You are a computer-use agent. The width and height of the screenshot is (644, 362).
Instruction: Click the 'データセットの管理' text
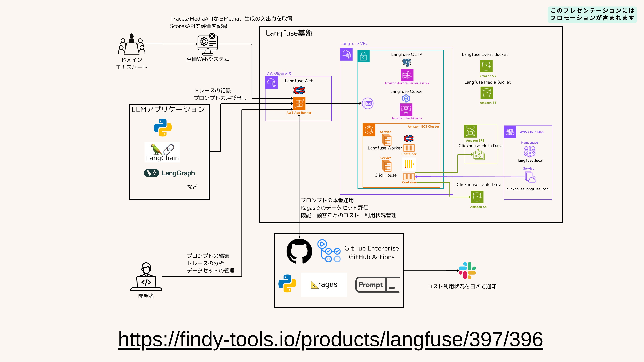[210, 271]
